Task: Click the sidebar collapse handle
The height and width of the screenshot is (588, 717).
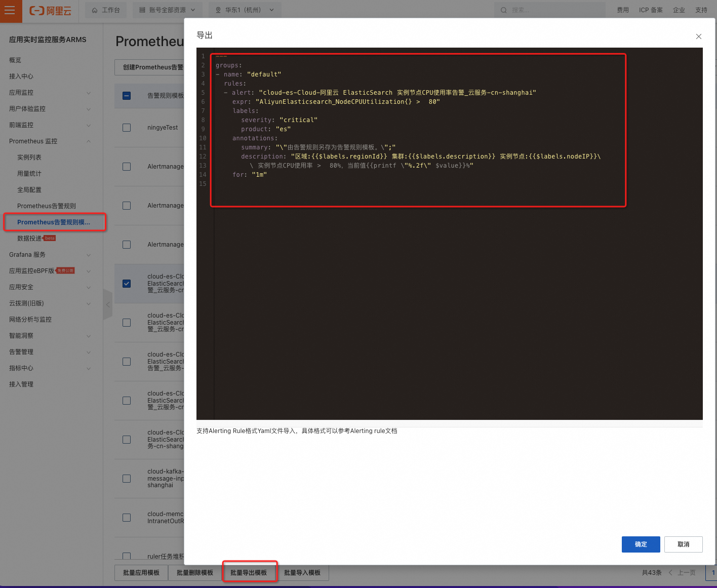Action: click(107, 304)
